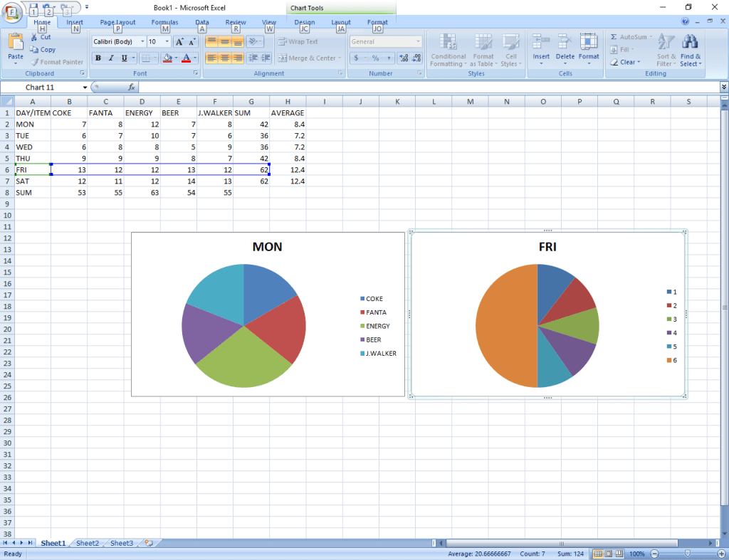Expand the Name Box dropdown arrow
This screenshot has height=560, width=729.
tap(85, 88)
